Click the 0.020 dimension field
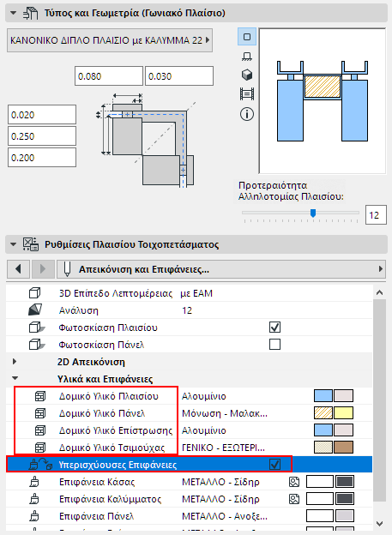392x535 pixels. pyautogui.click(x=42, y=115)
